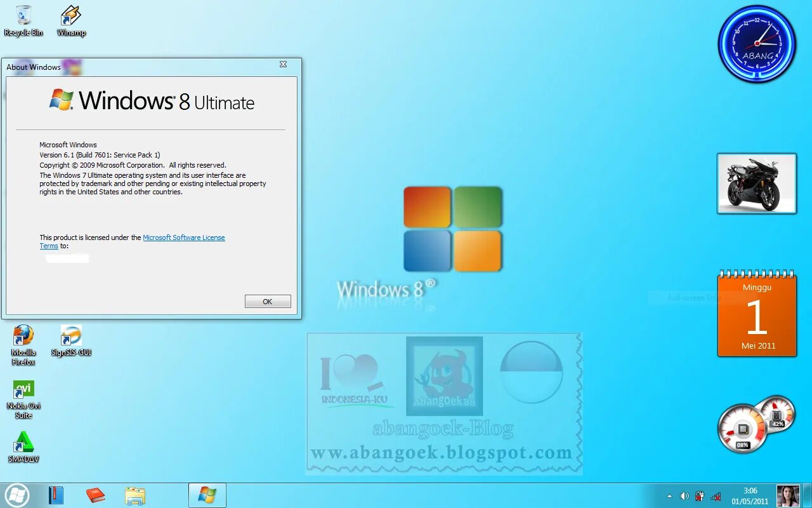Open the taskbar clock showing 3:06
Screen dimensions: 812x508
(x=750, y=496)
